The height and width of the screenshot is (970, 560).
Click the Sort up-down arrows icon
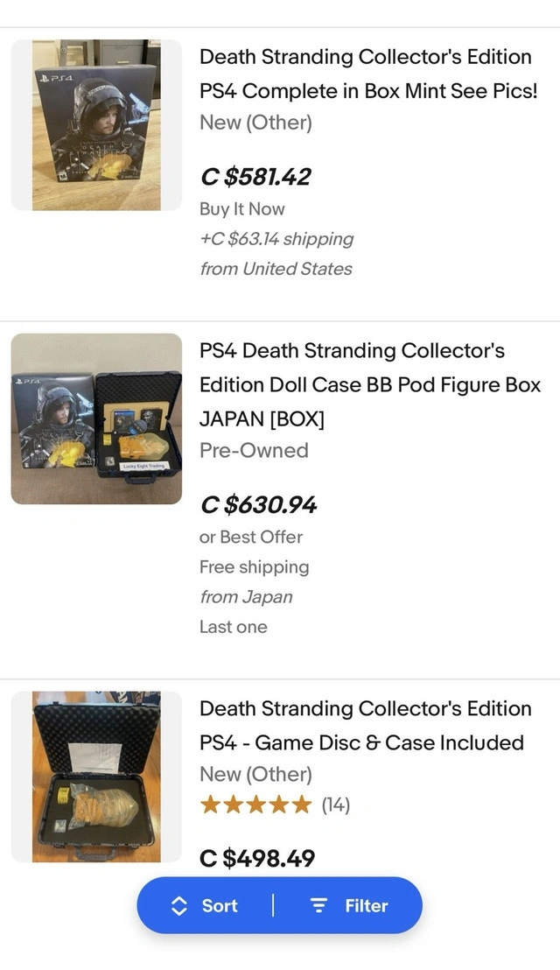pyautogui.click(x=178, y=906)
